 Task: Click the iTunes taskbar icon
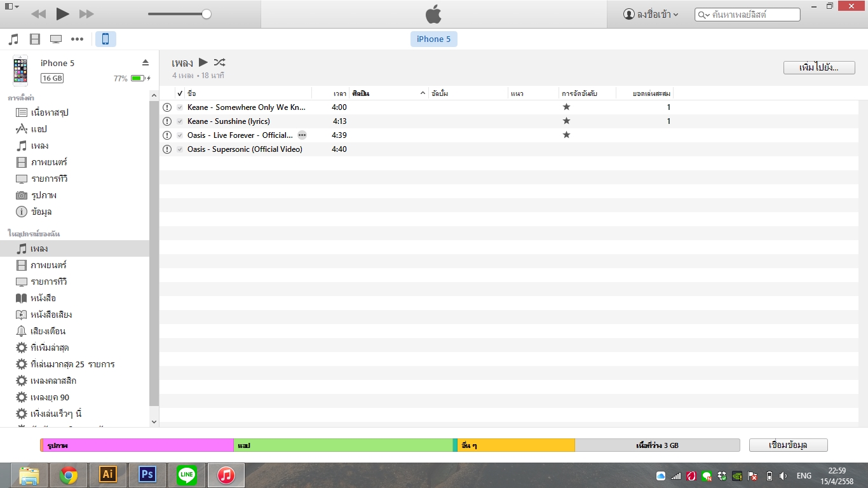226,475
